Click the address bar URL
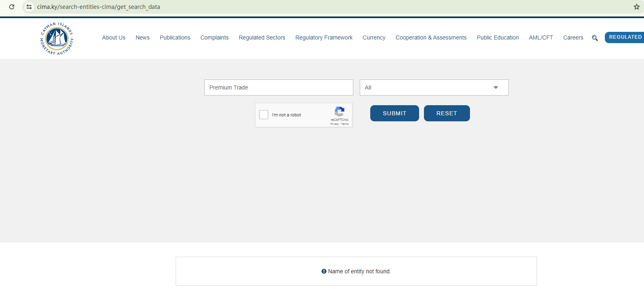Image resolution: width=644 pixels, height=289 pixels. click(99, 7)
